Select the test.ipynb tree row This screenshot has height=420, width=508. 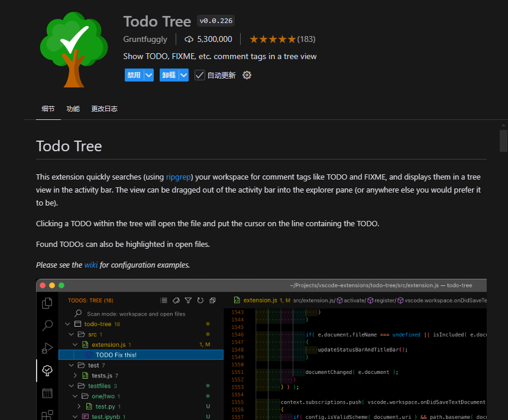[141, 416]
